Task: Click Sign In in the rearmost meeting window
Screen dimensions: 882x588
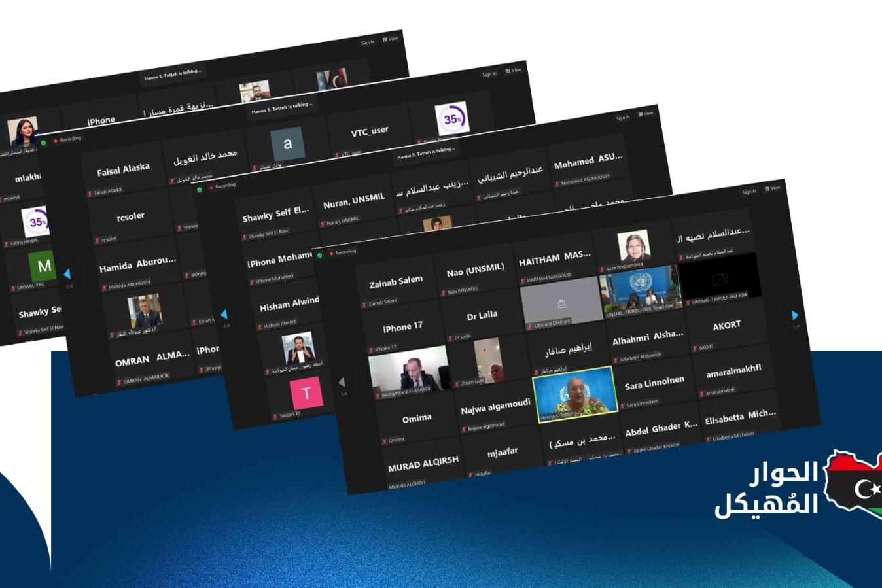Action: point(368,43)
